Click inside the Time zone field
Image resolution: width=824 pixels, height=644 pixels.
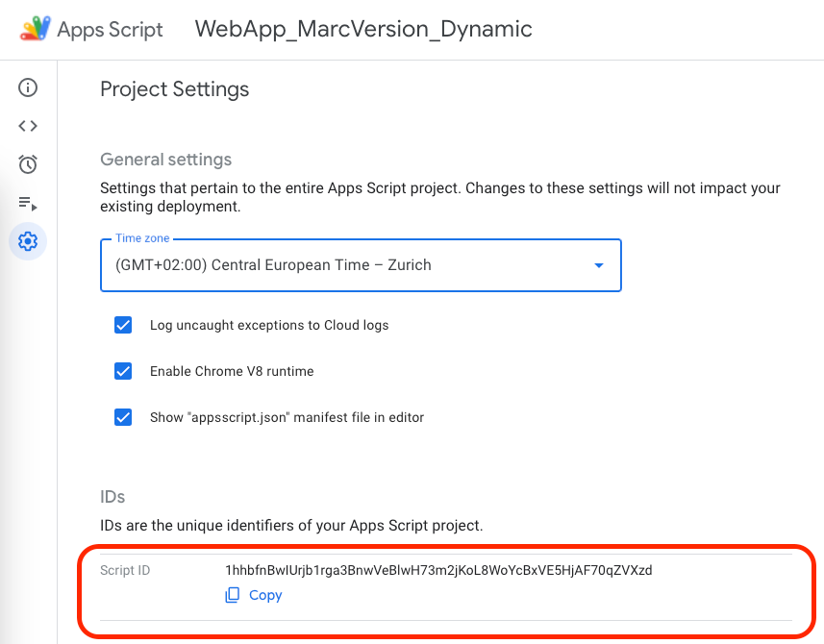[288, 265]
